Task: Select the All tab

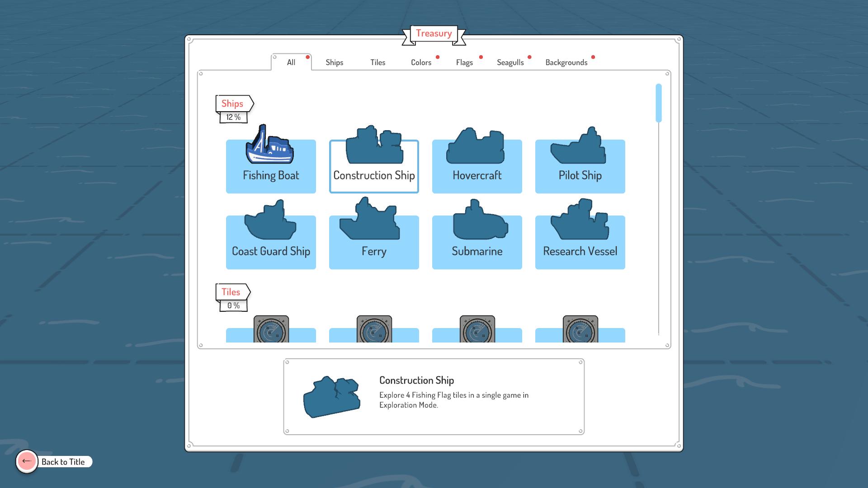Action: pyautogui.click(x=291, y=62)
